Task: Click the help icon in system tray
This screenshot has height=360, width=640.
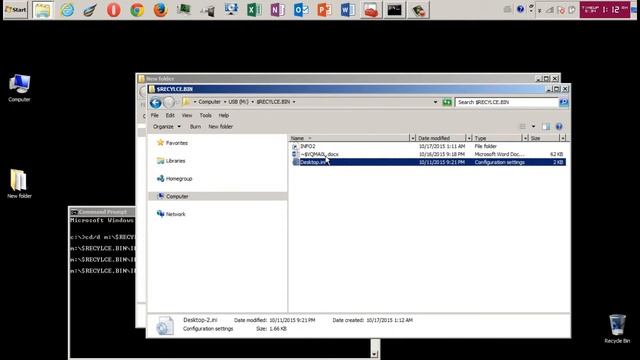Action: click(520, 9)
